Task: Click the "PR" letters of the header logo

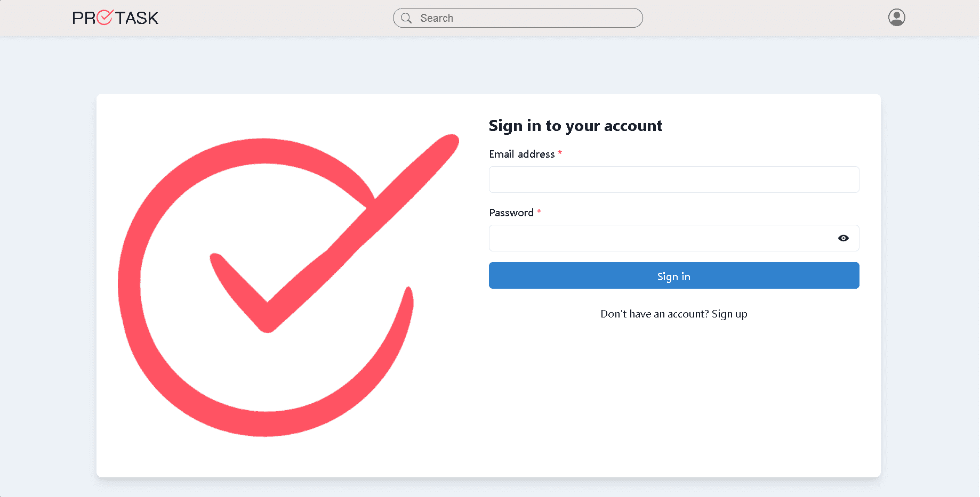Action: tap(84, 18)
